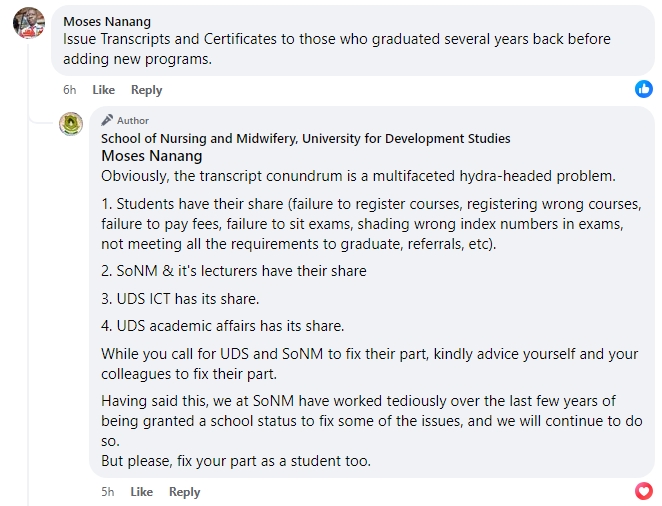Click the 'But please, fix your part' line
The height and width of the screenshot is (506, 662).
click(x=236, y=461)
